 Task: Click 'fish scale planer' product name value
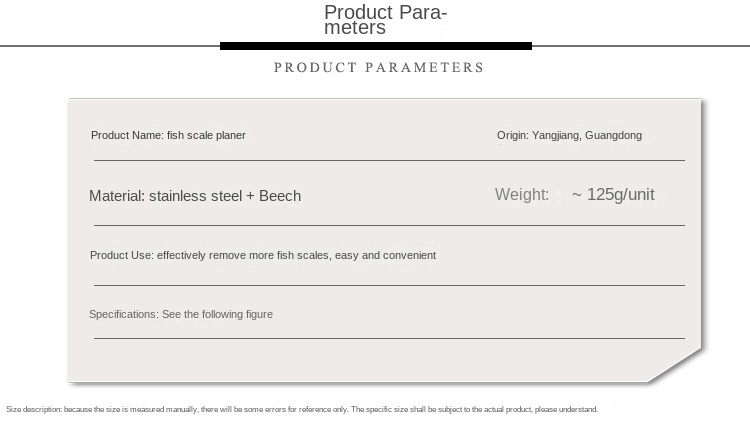tap(206, 135)
